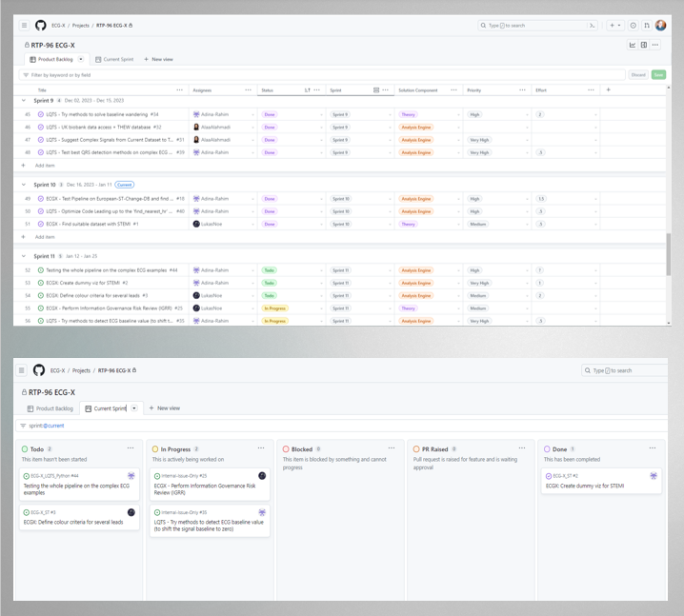Open hamburger menu in top Product Backlog window
Screen dimensions: 684x616
25,26
